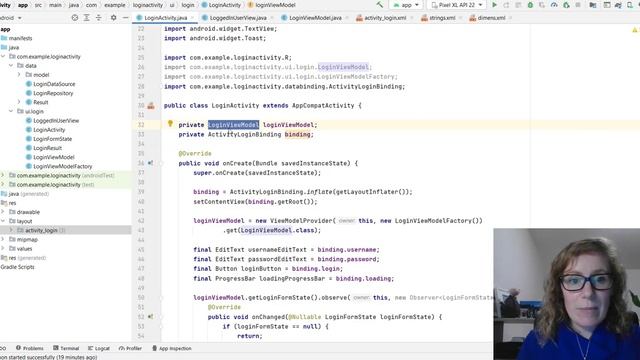Click override gutter icon beside onChanged

point(151,317)
